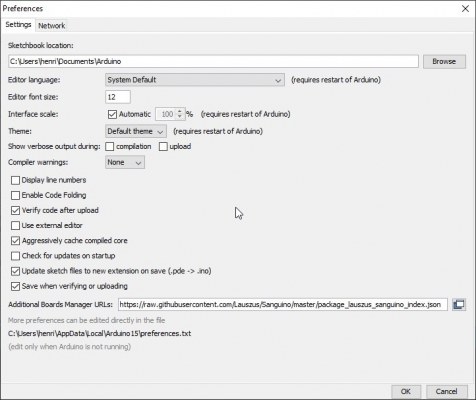Click inside the Editor font size field
The image size is (476, 400).
click(x=118, y=97)
